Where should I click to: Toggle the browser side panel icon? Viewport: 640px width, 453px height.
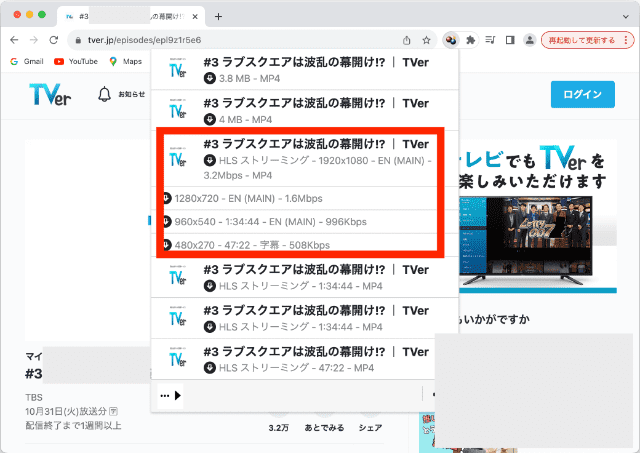point(510,40)
